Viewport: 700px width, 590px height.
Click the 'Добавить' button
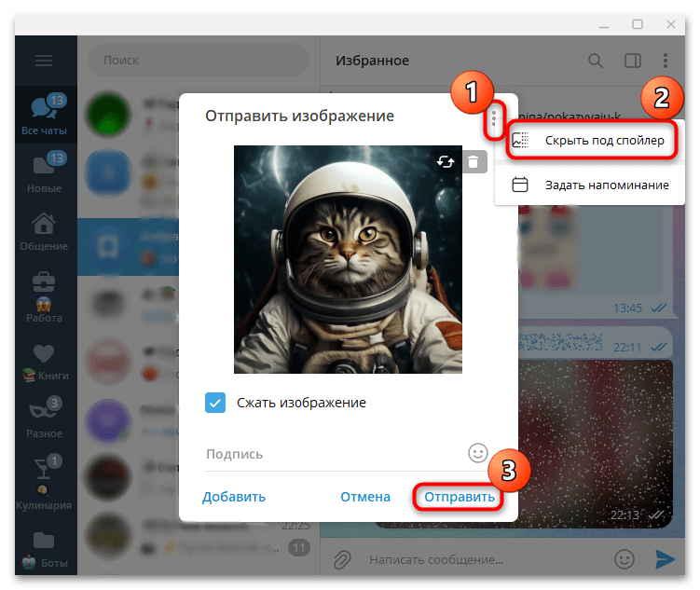click(234, 497)
